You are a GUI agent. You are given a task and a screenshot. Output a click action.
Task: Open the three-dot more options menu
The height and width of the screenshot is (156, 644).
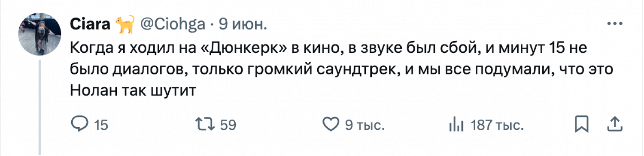tap(615, 24)
